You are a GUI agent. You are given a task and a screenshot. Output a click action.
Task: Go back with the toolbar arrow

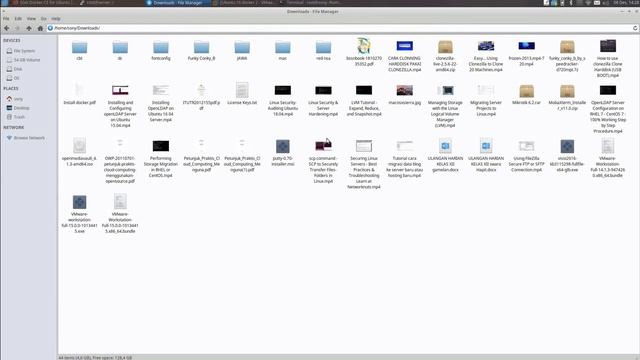click(x=7, y=28)
